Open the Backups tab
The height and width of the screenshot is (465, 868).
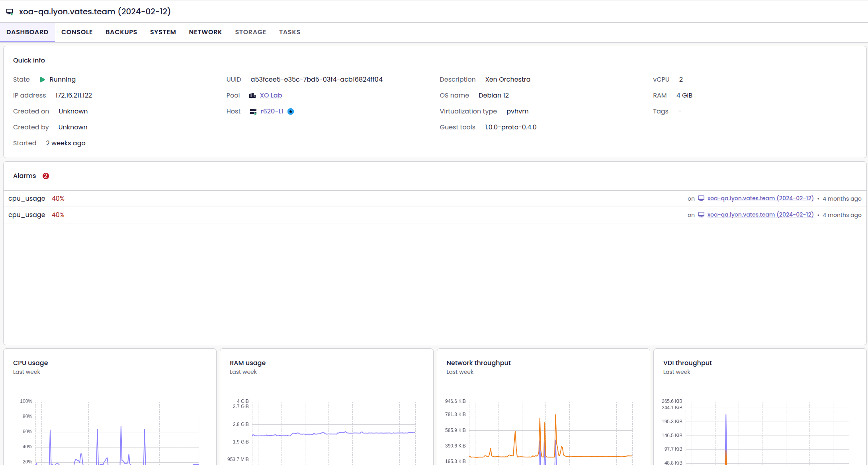click(x=121, y=32)
